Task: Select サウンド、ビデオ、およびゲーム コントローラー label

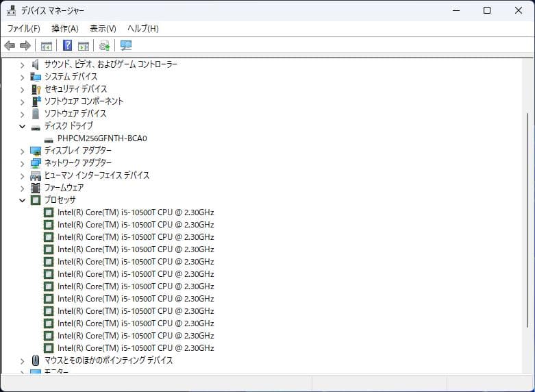Action: [111, 64]
